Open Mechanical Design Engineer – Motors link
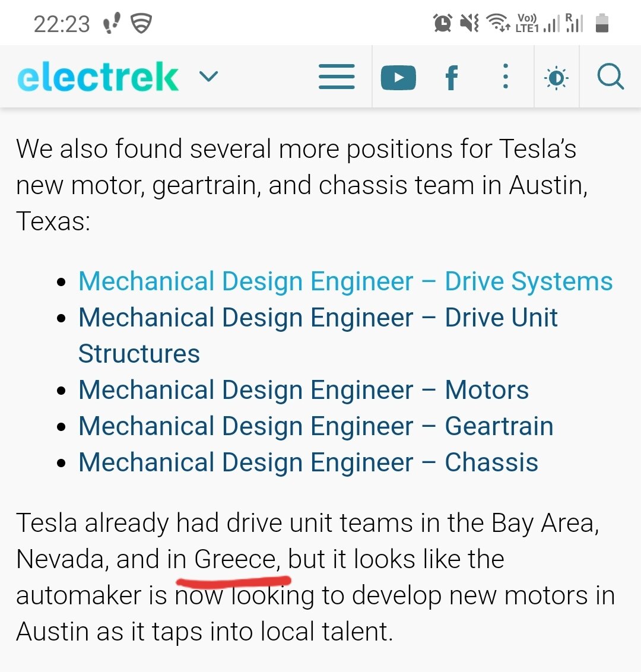This screenshot has height=672, width=641. (303, 390)
